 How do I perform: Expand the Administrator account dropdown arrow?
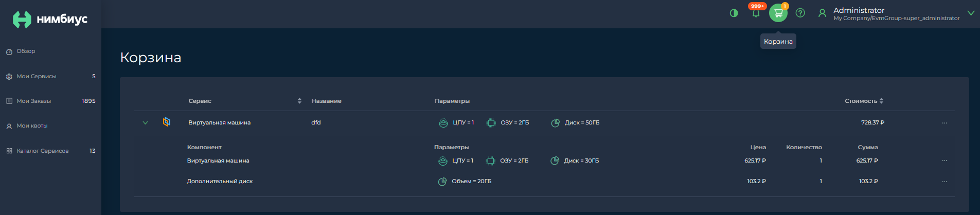971,13
